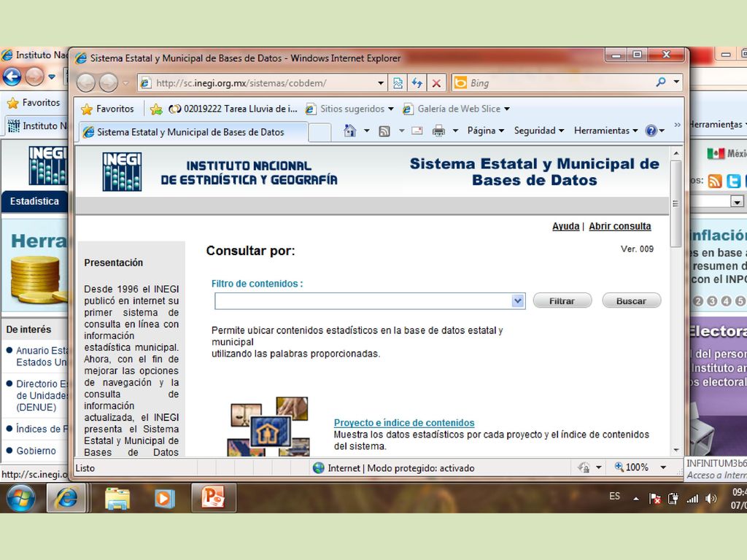The width and height of the screenshot is (747, 560).
Task: Click the page vertical scrollbar thumb
Action: (675, 204)
